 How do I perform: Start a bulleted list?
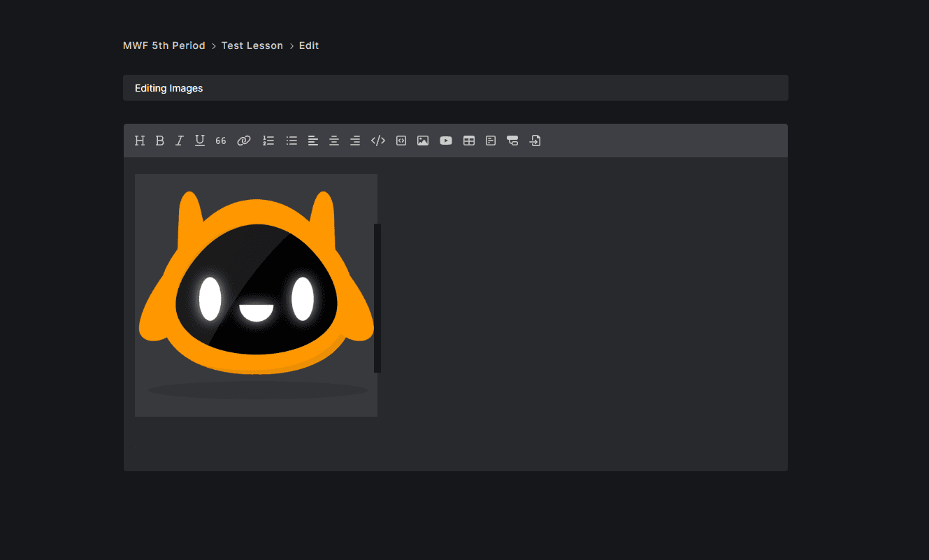291,141
